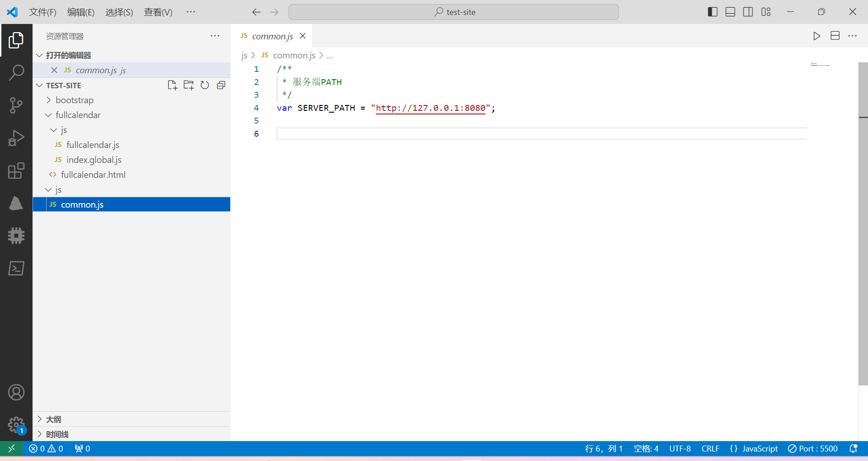Viewport: 868px width, 461px height.
Task: Collapse the TEST-SITE section
Action: [63, 85]
